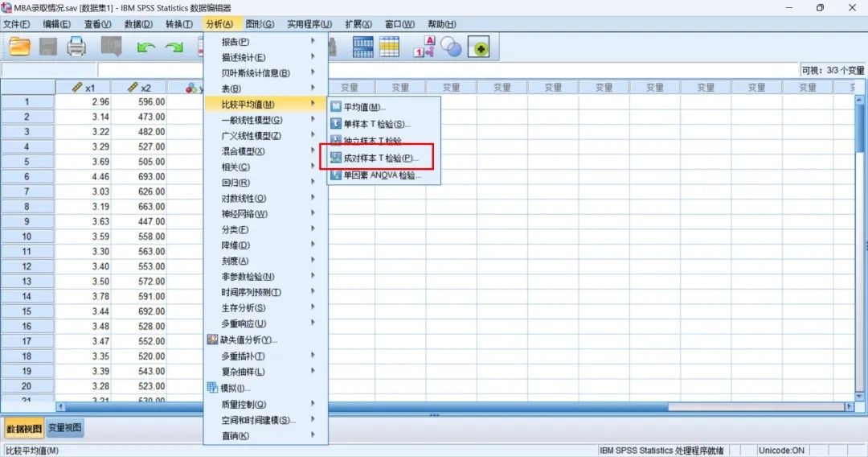Click the x1 column header
868x457 pixels.
(83, 88)
